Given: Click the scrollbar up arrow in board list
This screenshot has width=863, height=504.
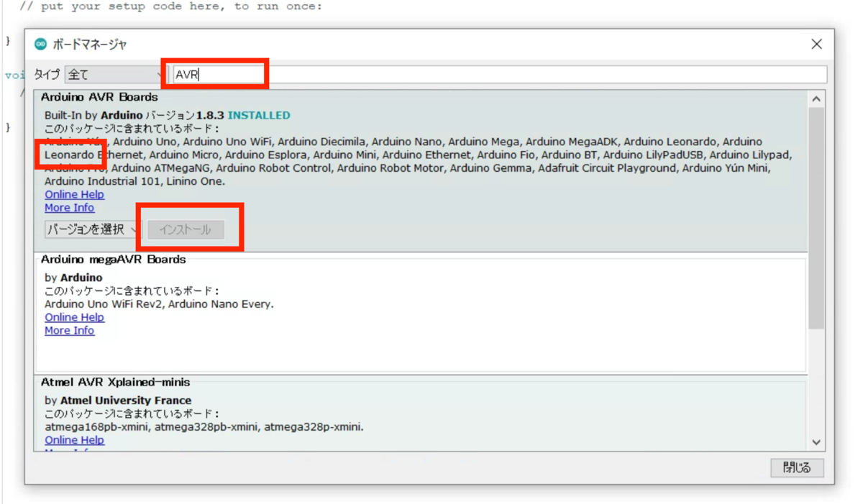Looking at the screenshot, I should [816, 99].
